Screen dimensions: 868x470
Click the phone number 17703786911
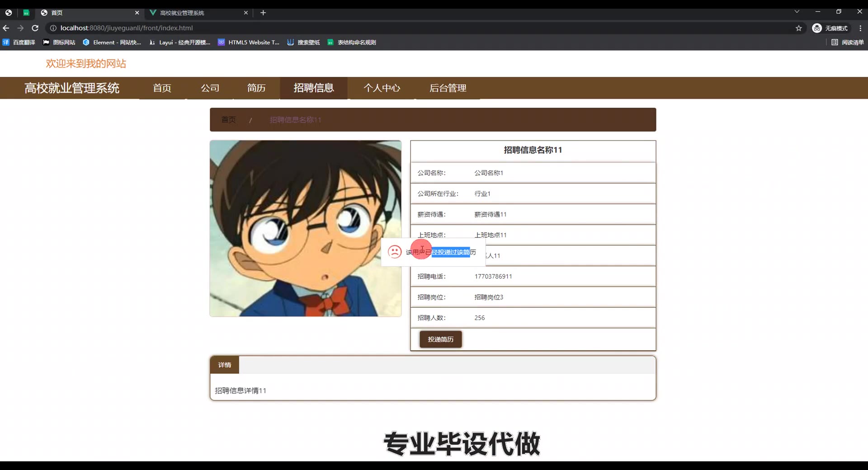493,277
